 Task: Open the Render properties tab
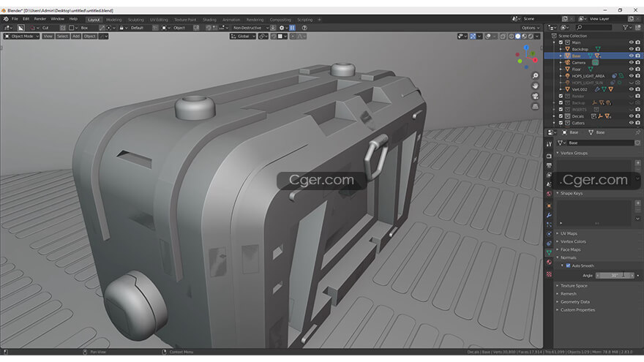549,157
